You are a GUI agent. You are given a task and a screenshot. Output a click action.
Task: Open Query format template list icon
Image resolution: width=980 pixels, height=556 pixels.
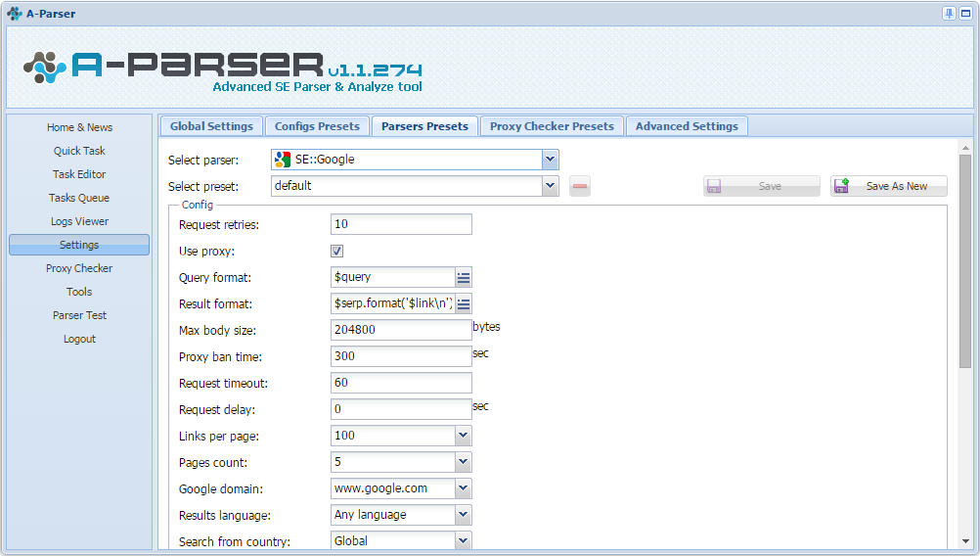464,277
